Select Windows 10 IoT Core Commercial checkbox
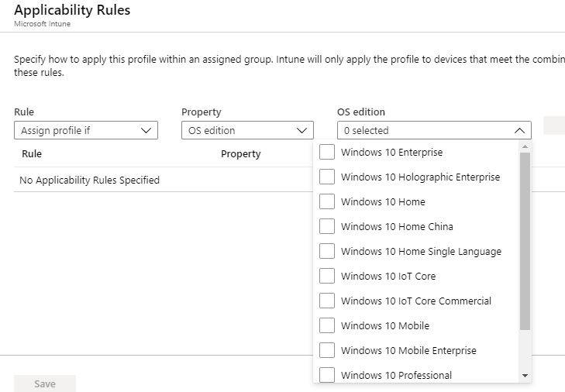565x392 pixels. point(327,301)
